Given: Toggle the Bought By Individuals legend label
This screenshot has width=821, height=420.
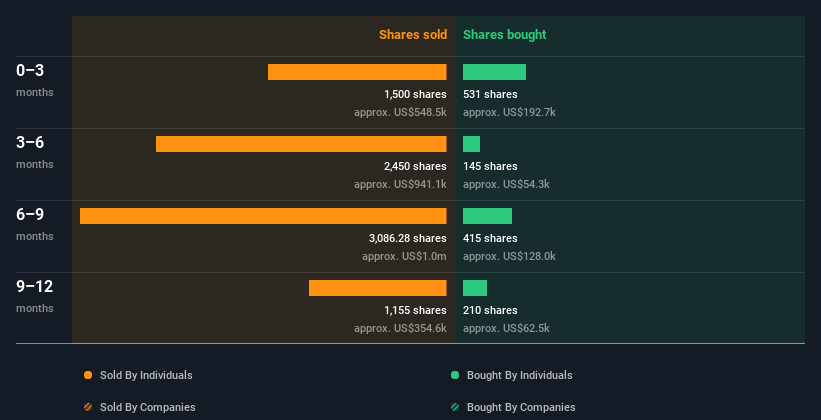Looking at the screenshot, I should pos(519,375).
